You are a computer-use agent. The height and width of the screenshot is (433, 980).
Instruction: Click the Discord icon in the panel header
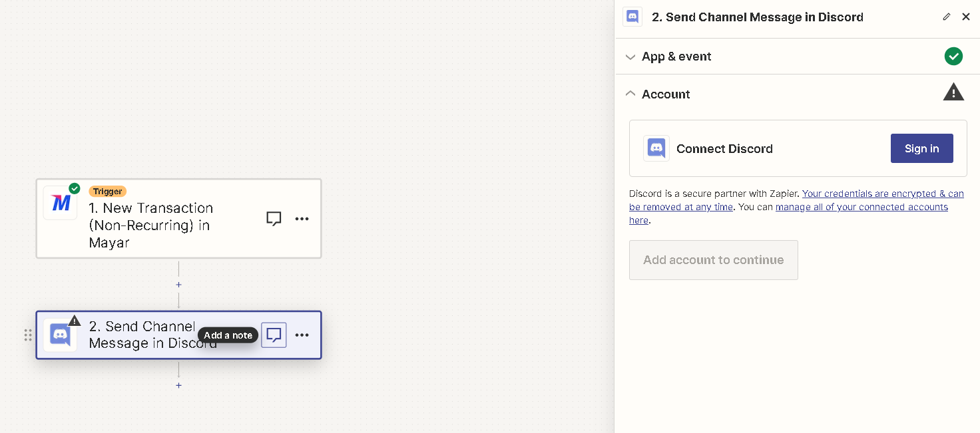pyautogui.click(x=632, y=17)
